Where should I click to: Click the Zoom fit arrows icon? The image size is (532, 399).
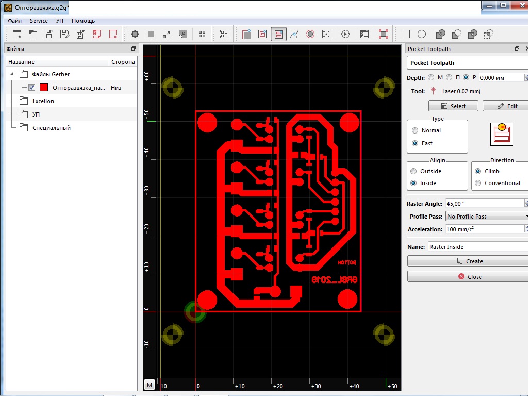click(x=135, y=34)
